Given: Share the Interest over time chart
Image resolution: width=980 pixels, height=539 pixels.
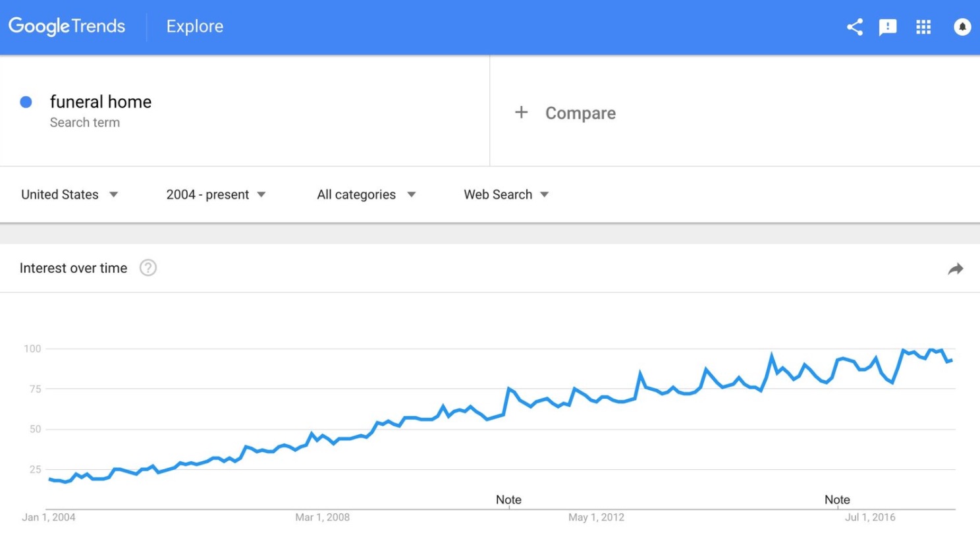Looking at the screenshot, I should (956, 268).
